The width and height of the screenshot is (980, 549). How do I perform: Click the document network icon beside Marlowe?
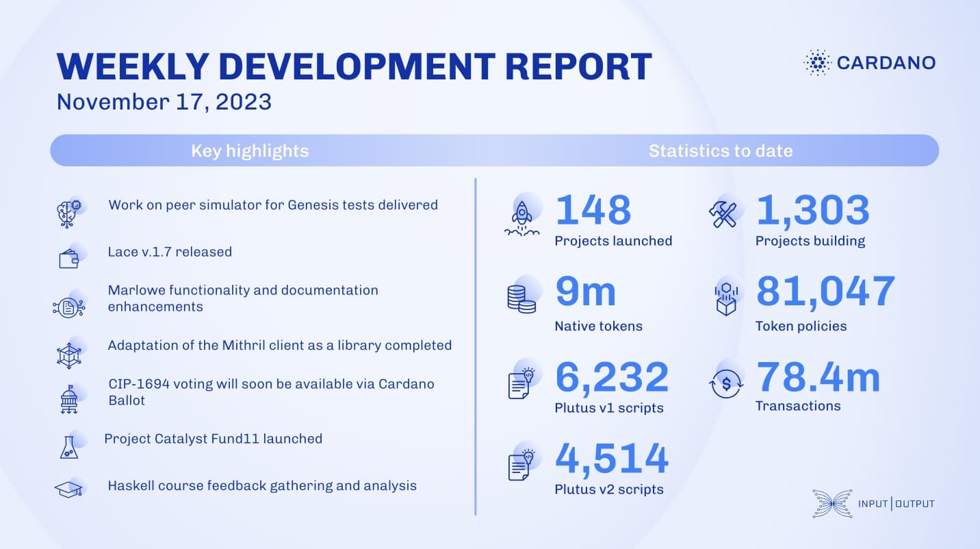click(x=68, y=307)
